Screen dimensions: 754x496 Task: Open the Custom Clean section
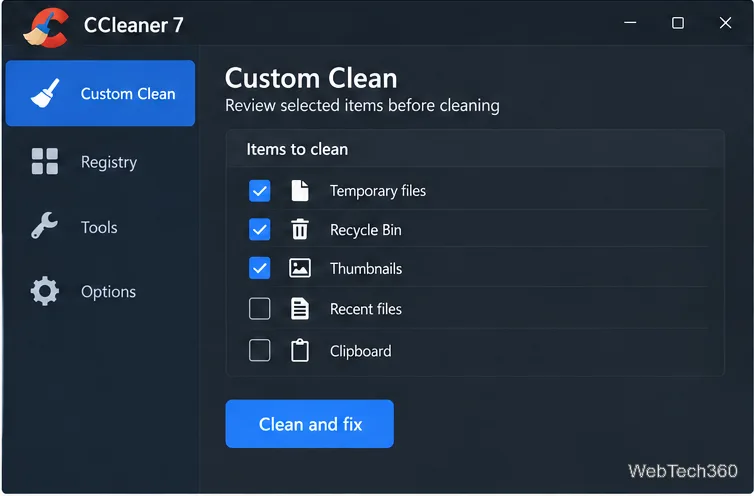click(101, 93)
